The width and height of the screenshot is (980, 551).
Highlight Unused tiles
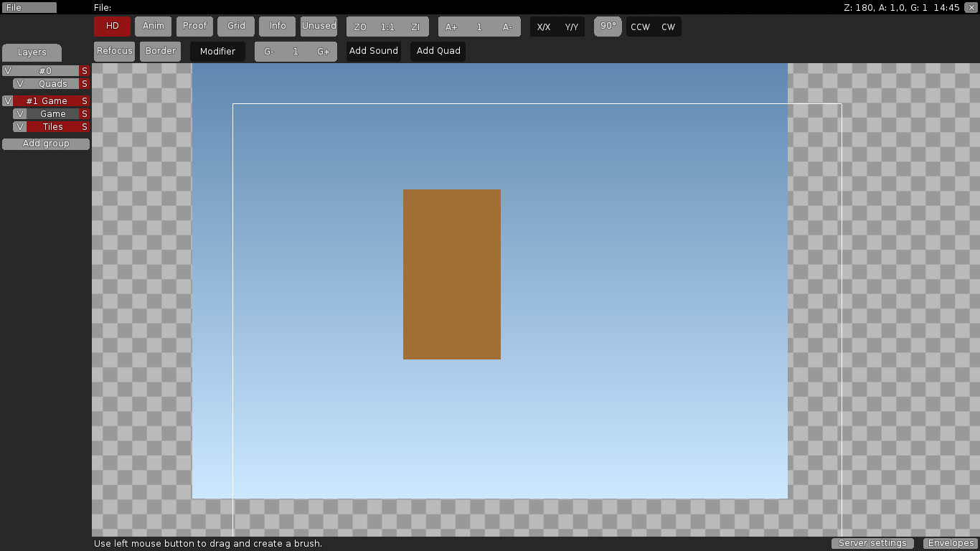tap(319, 26)
